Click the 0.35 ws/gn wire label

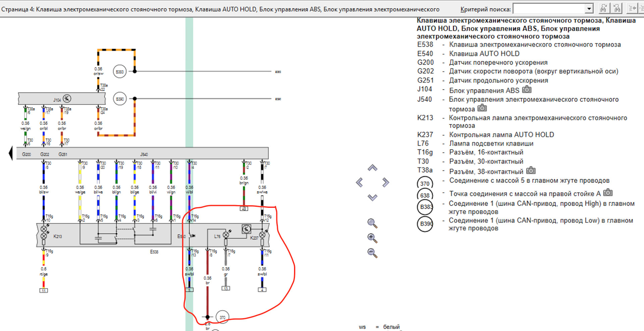click(x=25, y=126)
